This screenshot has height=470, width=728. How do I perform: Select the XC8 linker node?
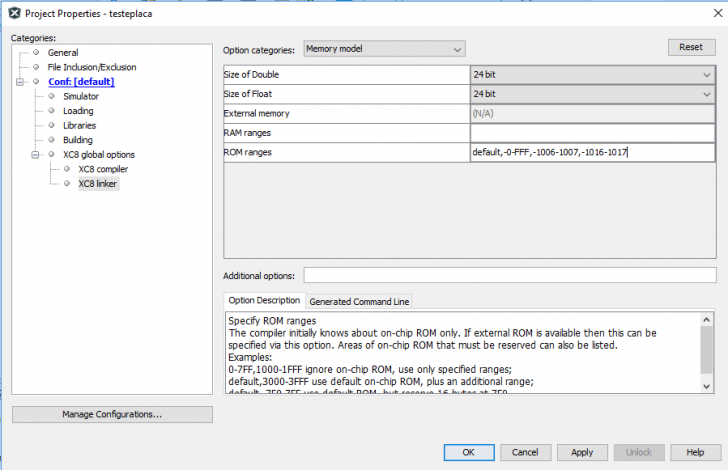pyautogui.click(x=97, y=184)
